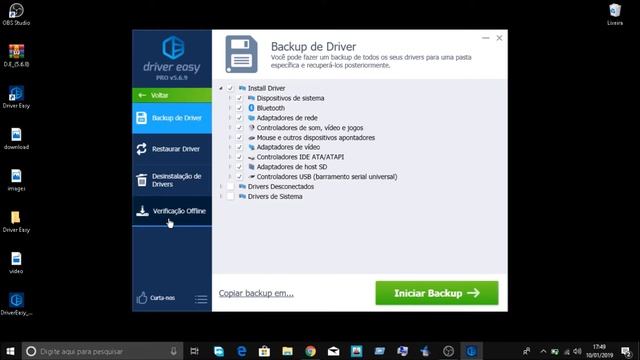Screen dimensions: 640x360
Task: Uncheck Mouse e outros dispositivos apontadores checkbox
Action: coord(239,137)
